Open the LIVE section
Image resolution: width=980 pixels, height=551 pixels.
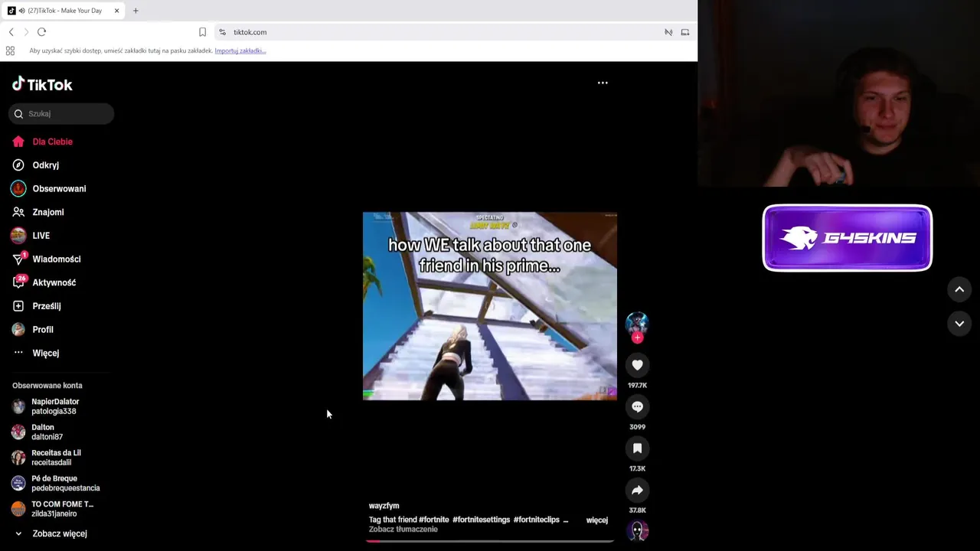(31, 236)
